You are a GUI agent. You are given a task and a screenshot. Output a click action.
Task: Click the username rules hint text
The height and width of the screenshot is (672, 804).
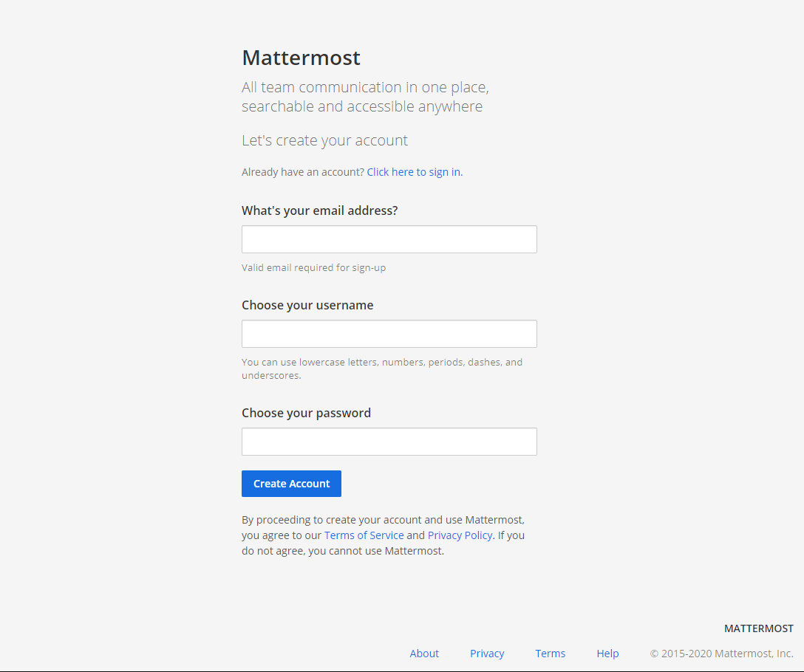382,368
